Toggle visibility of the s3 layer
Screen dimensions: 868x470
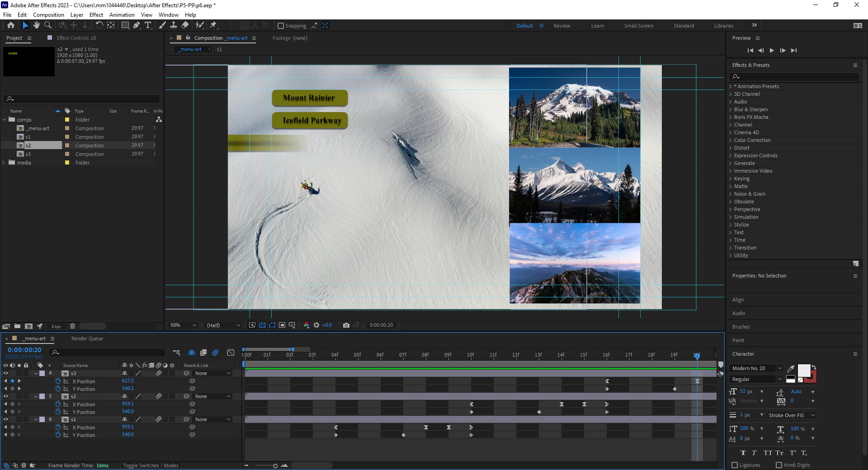6,373
